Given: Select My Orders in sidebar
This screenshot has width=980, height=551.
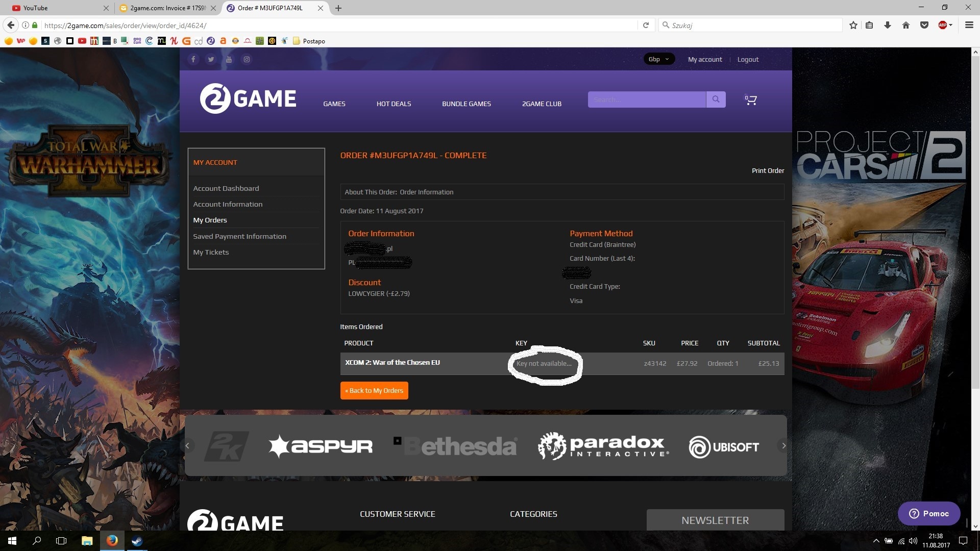Looking at the screenshot, I should point(210,220).
